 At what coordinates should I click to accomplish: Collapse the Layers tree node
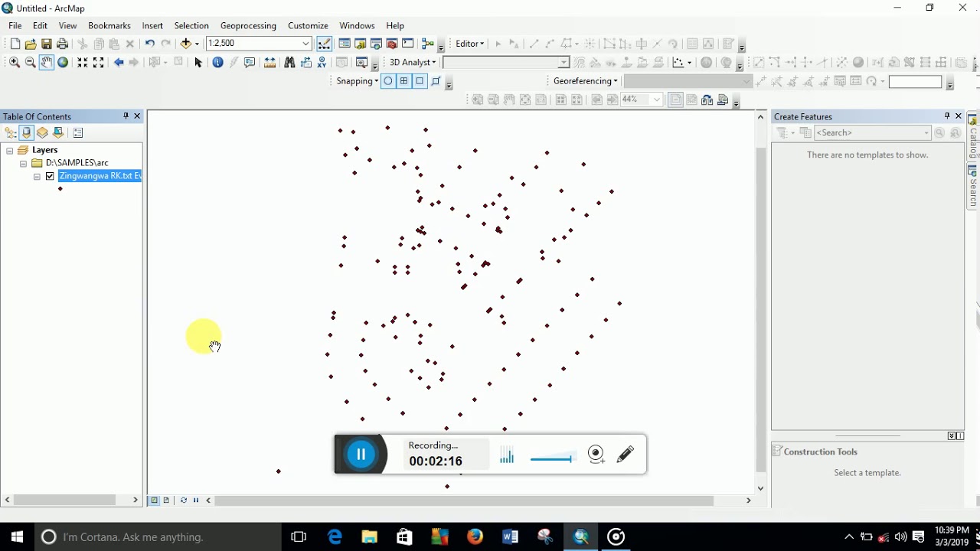pyautogui.click(x=10, y=151)
